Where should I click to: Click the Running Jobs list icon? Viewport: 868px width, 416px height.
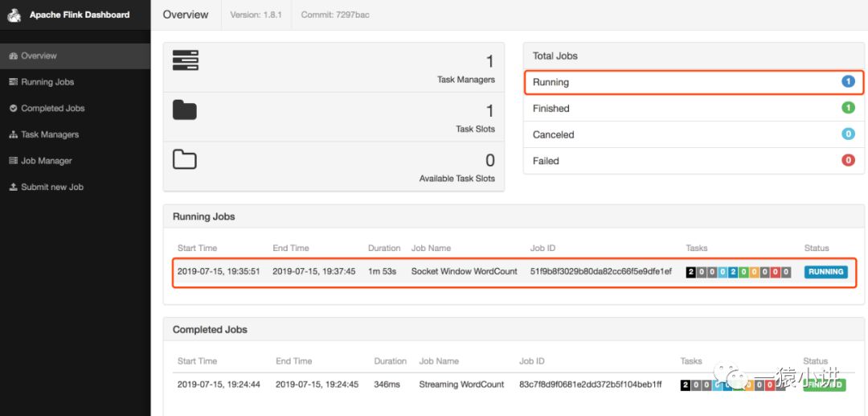pyautogui.click(x=14, y=82)
